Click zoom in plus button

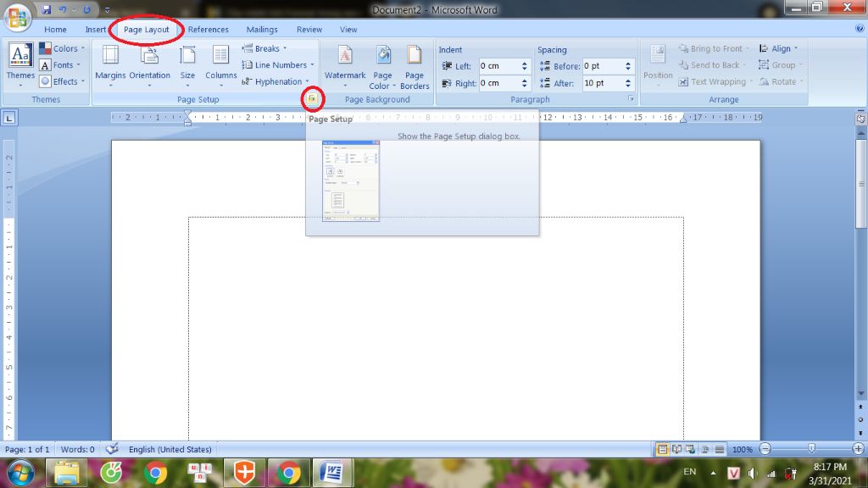click(x=858, y=449)
